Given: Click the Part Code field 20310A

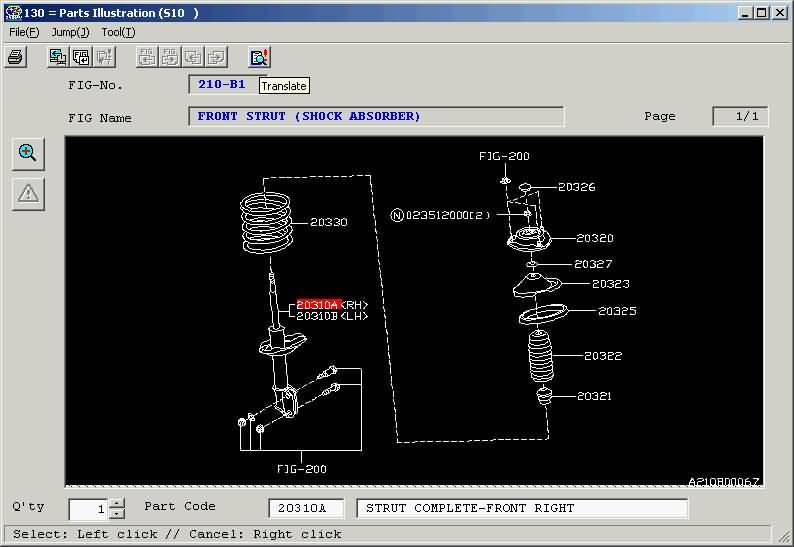Looking at the screenshot, I should [x=306, y=508].
